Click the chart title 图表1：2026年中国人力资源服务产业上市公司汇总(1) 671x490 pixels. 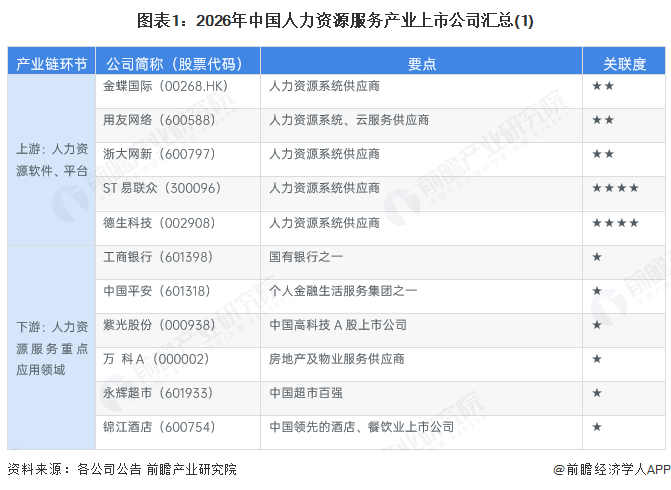pos(335,20)
